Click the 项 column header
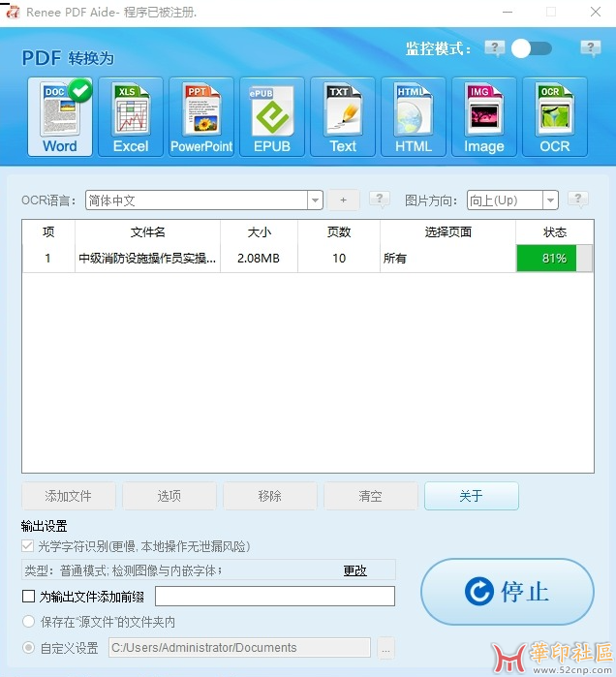 tap(48, 232)
